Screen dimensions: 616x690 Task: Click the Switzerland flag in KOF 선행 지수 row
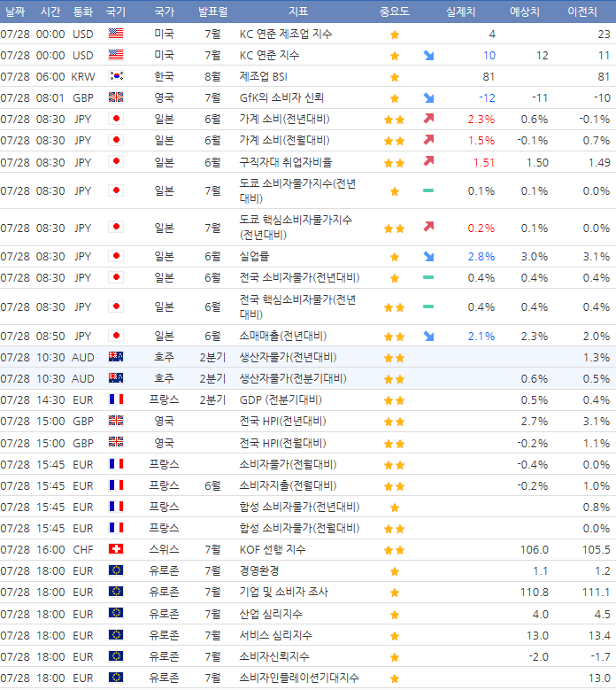(x=116, y=549)
